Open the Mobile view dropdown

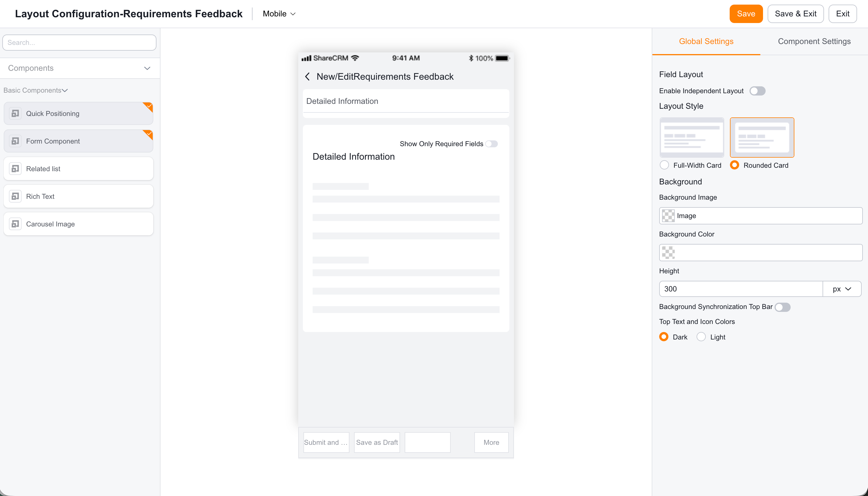(279, 14)
